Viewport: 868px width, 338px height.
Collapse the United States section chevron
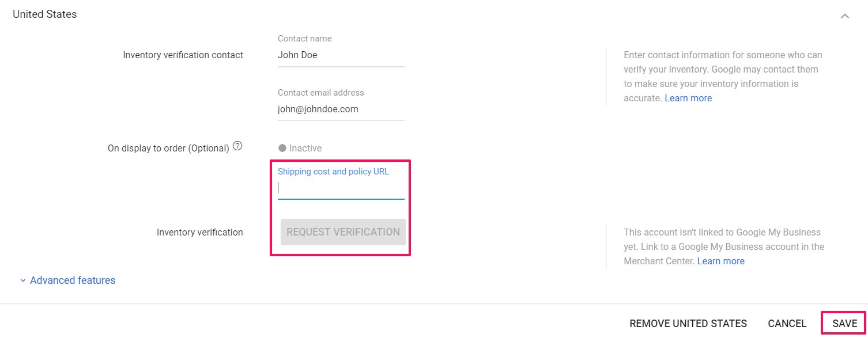(844, 16)
